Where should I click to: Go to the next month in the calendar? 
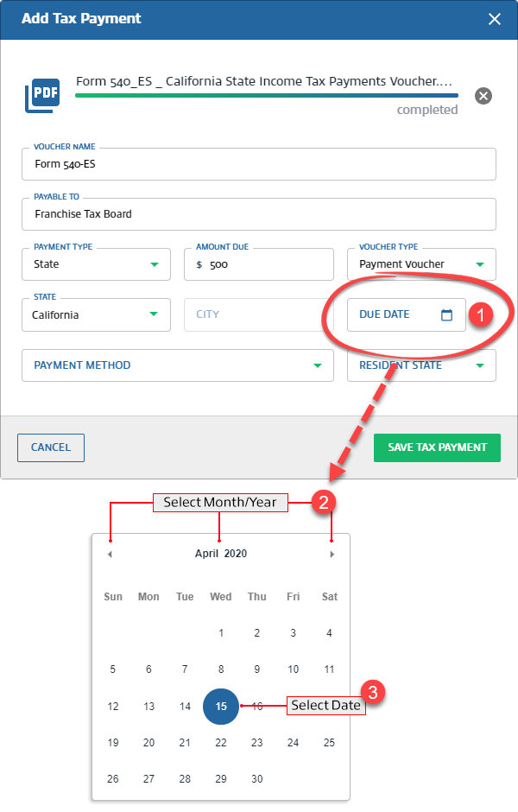[x=332, y=554]
